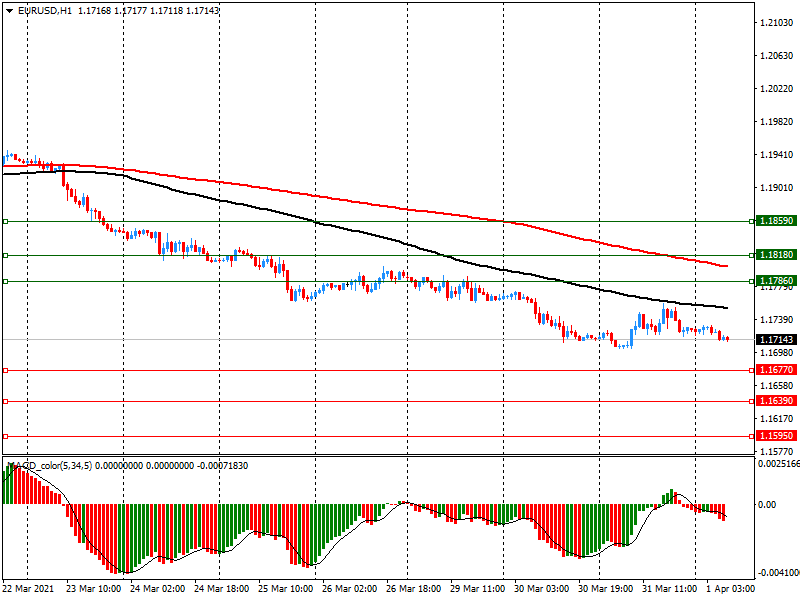Click right-end handle of the 1.17860 line
This screenshot has width=800, height=600.
752,281
